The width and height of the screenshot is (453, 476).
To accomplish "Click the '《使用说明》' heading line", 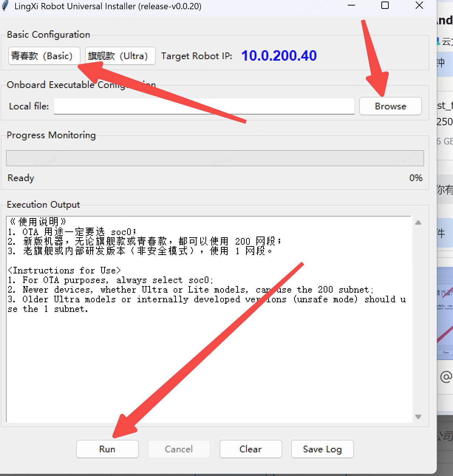I will coord(38,222).
